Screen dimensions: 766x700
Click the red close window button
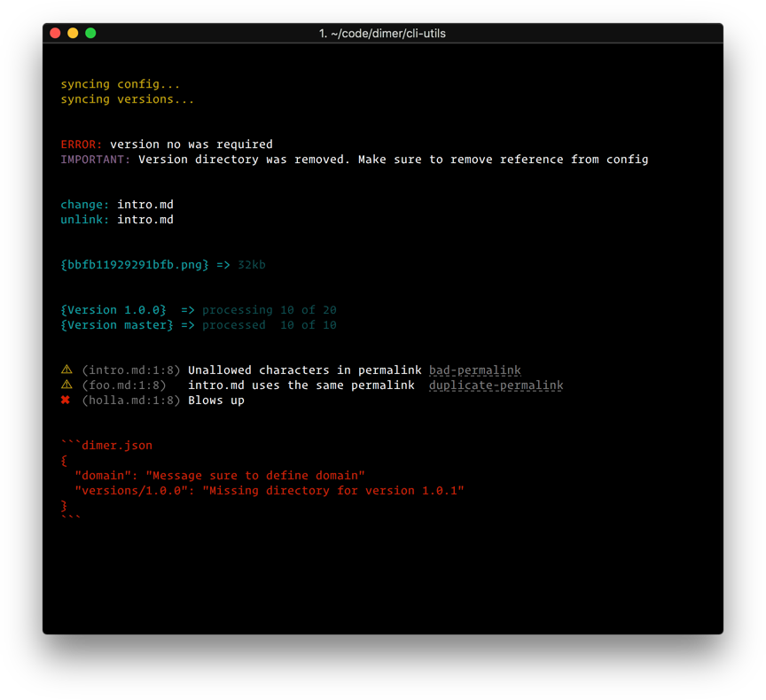tap(55, 33)
